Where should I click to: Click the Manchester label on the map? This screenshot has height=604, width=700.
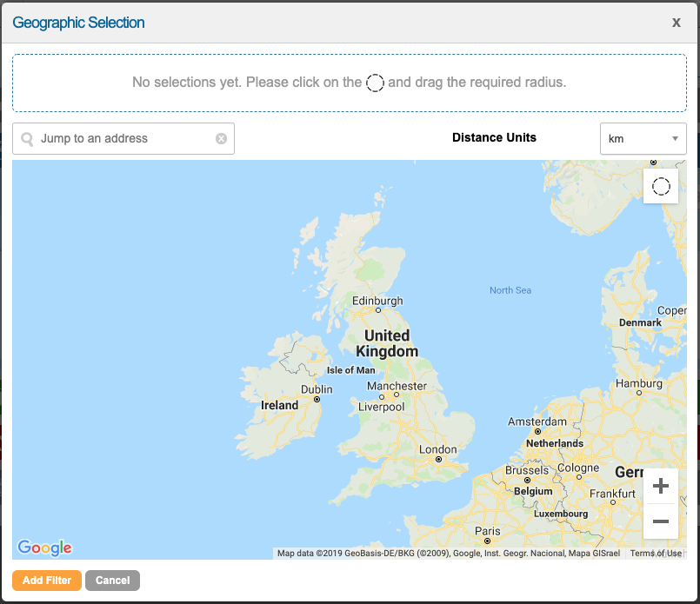tap(397, 386)
